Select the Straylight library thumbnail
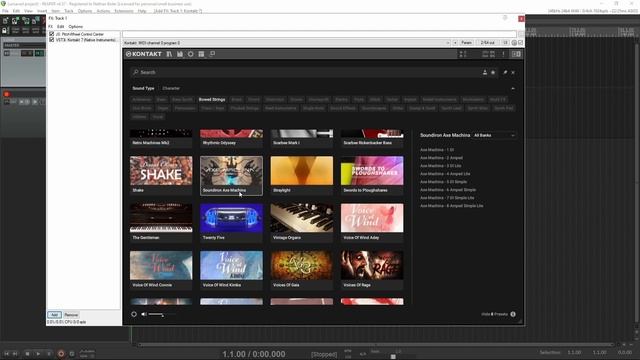The height and width of the screenshot is (360, 640). [x=302, y=175]
